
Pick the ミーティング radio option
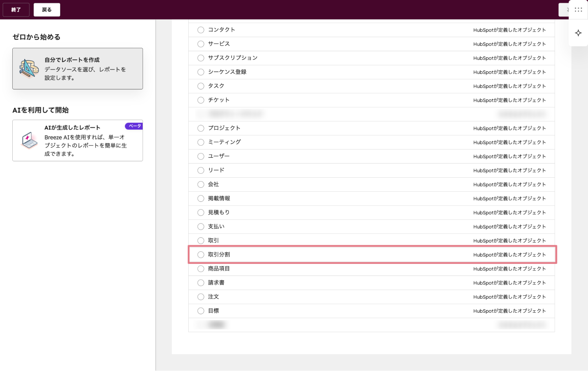201,142
